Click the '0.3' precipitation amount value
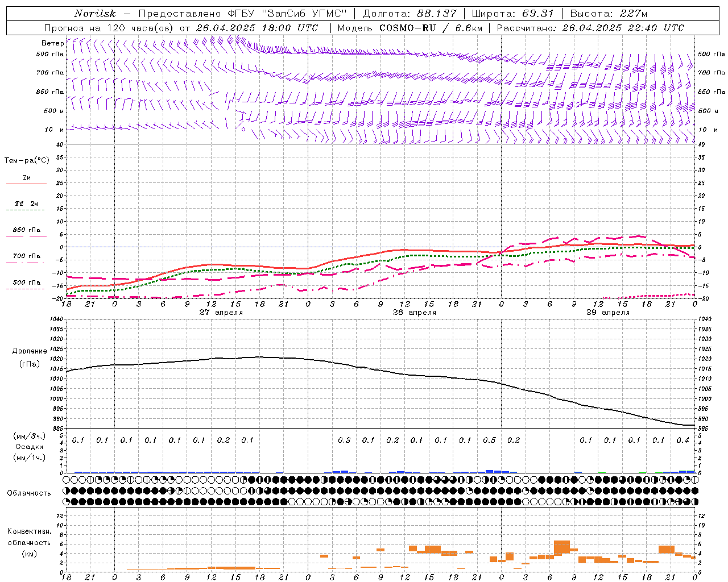Screen dimensions: 728x582 click(x=344, y=440)
